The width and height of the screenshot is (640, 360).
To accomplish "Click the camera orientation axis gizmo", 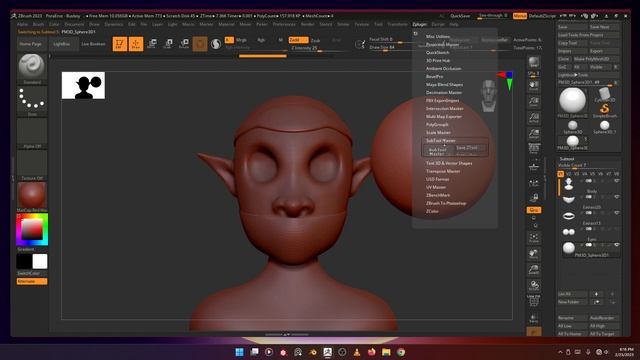I will [x=506, y=80].
